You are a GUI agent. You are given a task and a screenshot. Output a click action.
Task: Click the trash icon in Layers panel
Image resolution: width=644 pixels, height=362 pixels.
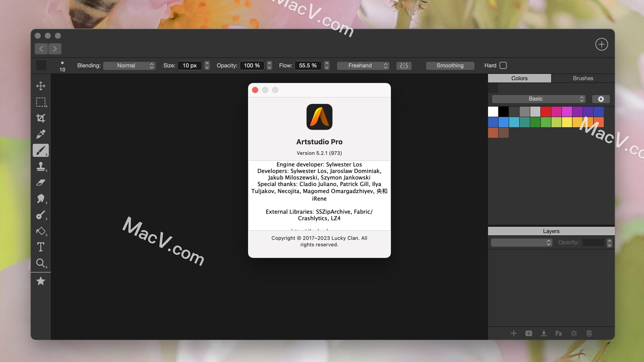click(589, 334)
